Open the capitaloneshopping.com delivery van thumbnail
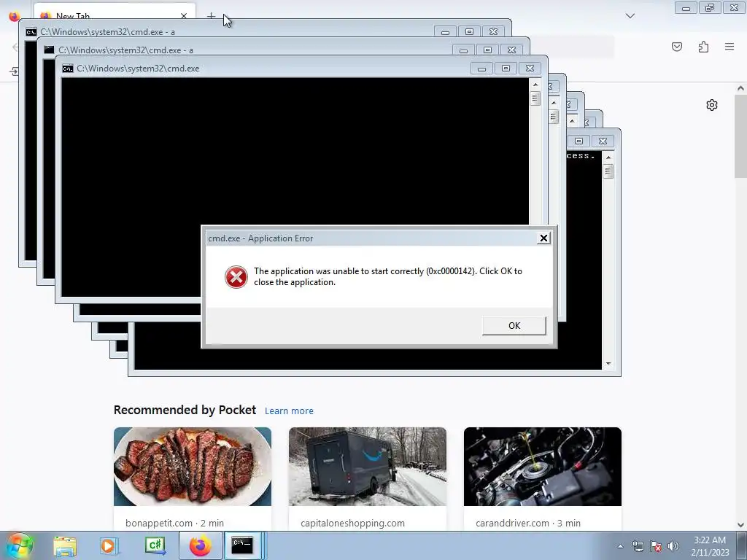The width and height of the screenshot is (747, 560). pos(368,467)
